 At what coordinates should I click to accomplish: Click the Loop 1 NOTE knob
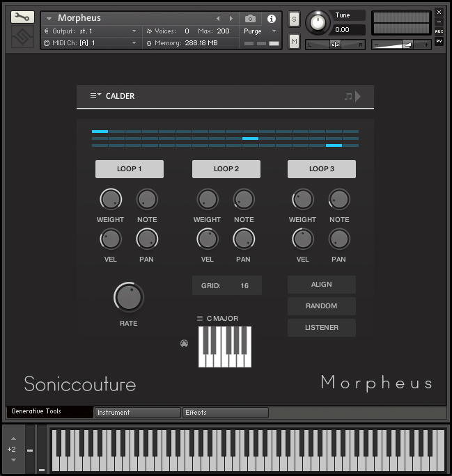(147, 200)
